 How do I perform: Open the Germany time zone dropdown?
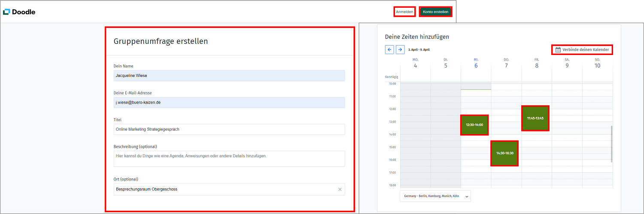[x=435, y=196]
